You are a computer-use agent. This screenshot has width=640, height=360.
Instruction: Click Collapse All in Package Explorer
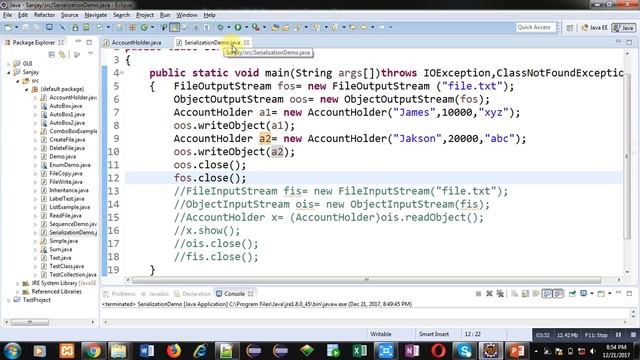tap(51, 55)
